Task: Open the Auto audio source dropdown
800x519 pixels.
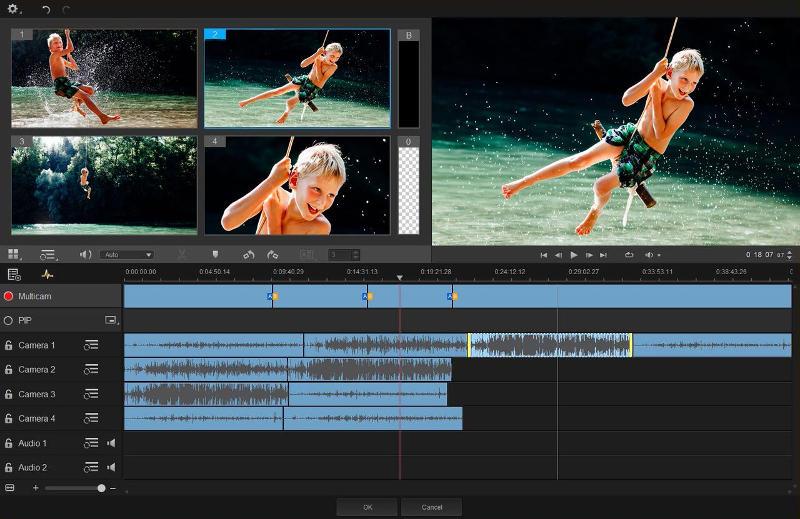Action: click(x=127, y=254)
